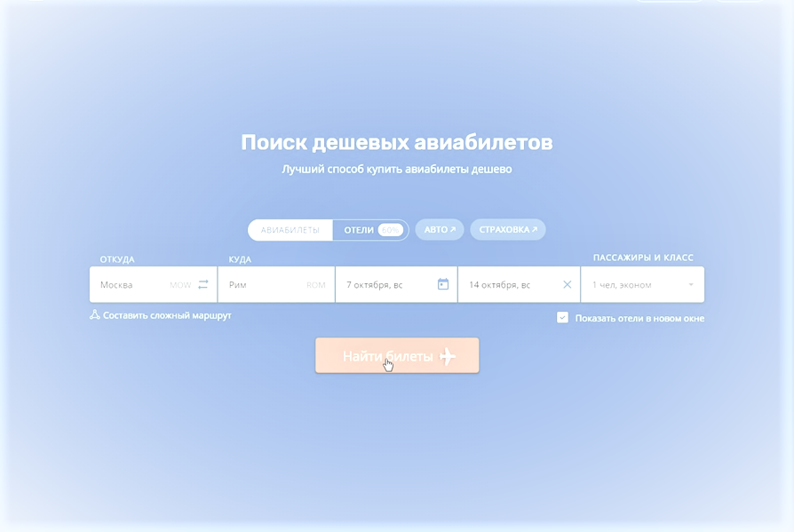Select the АВИАБИЛЕТЫ tab
Viewport: 794px width, 532px height.
pos(290,230)
